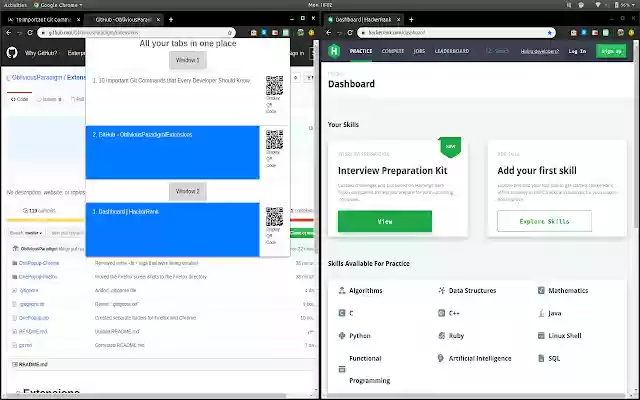
Task: Click the HackerRank Search field
Action: click(x=497, y=51)
